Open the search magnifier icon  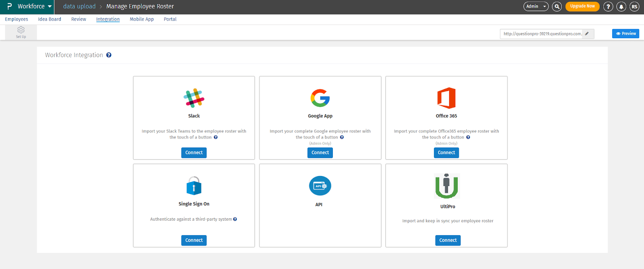tap(557, 6)
